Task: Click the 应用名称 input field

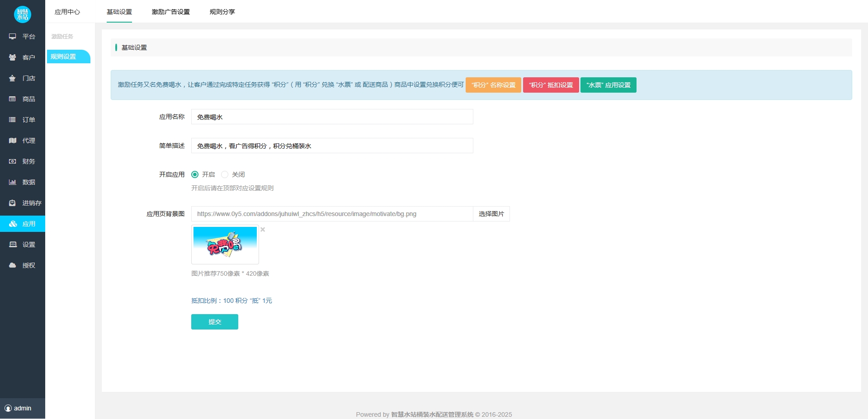Action: point(332,117)
